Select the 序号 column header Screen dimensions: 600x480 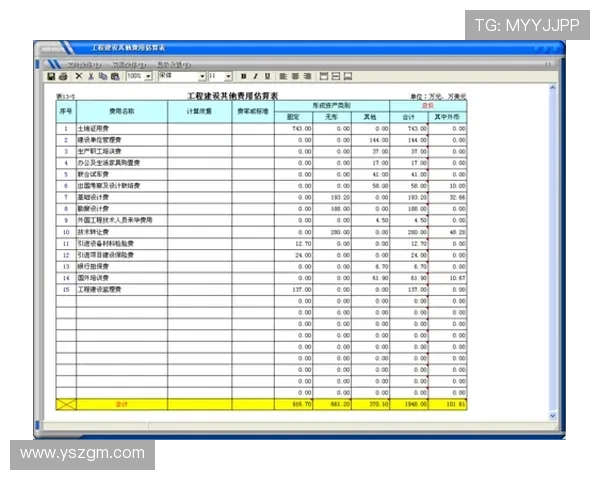point(66,111)
